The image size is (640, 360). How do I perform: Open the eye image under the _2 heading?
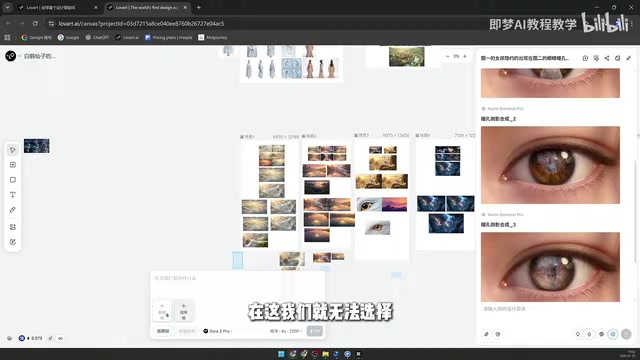(x=550, y=165)
